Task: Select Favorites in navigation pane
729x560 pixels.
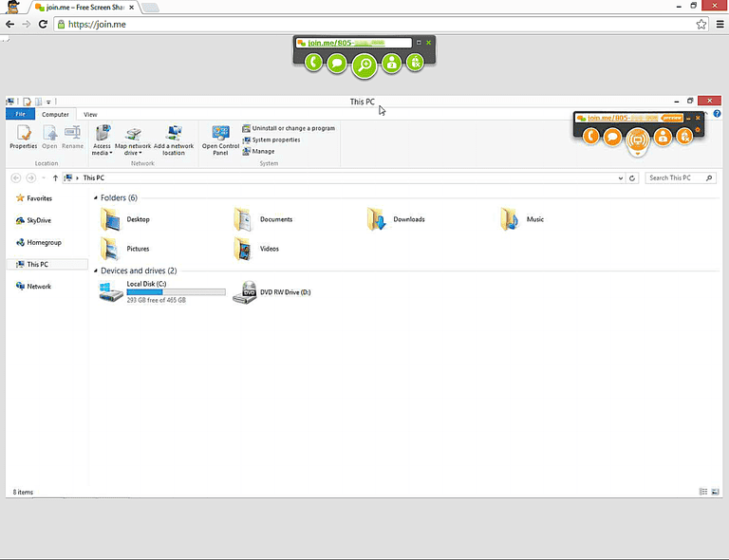Action: 34,198
